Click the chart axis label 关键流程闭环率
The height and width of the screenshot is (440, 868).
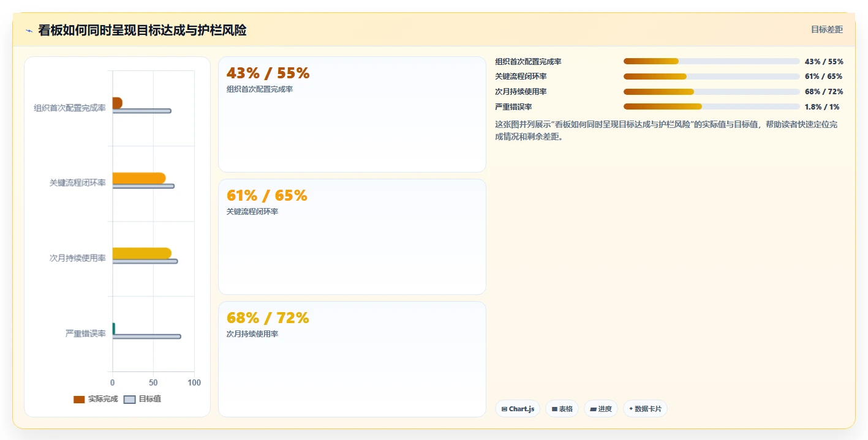click(78, 183)
